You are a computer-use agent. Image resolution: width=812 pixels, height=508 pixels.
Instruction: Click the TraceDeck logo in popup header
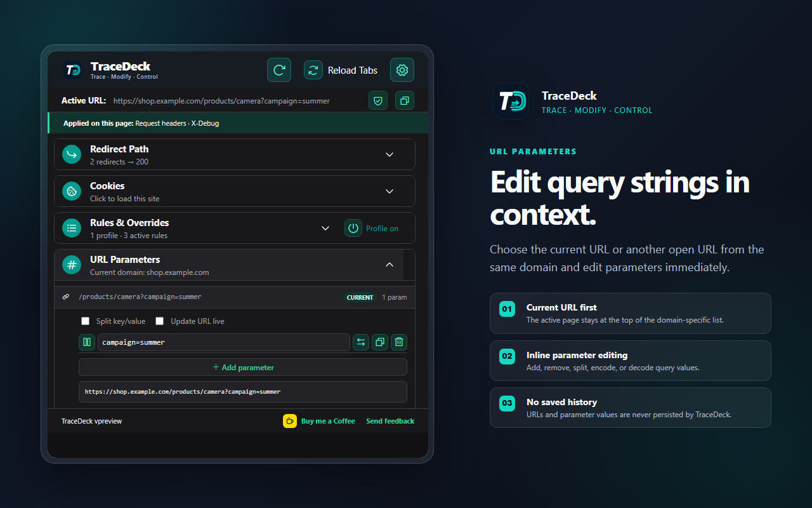pos(72,70)
